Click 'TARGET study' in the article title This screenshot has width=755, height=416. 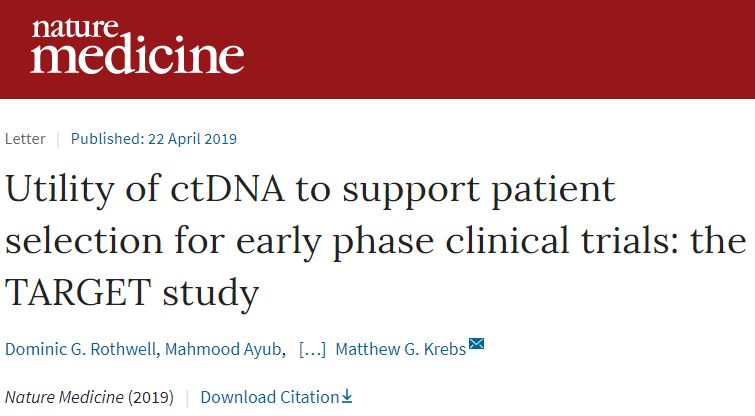[x=132, y=293]
